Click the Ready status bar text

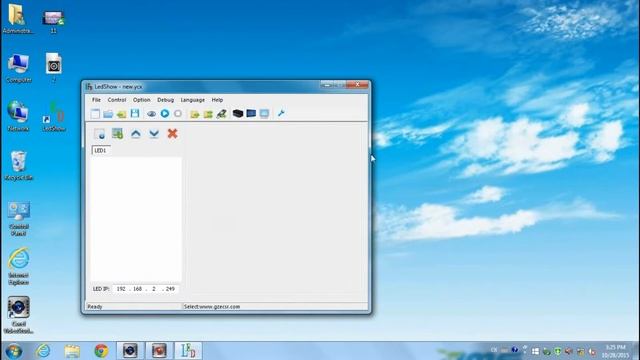[x=95, y=307]
